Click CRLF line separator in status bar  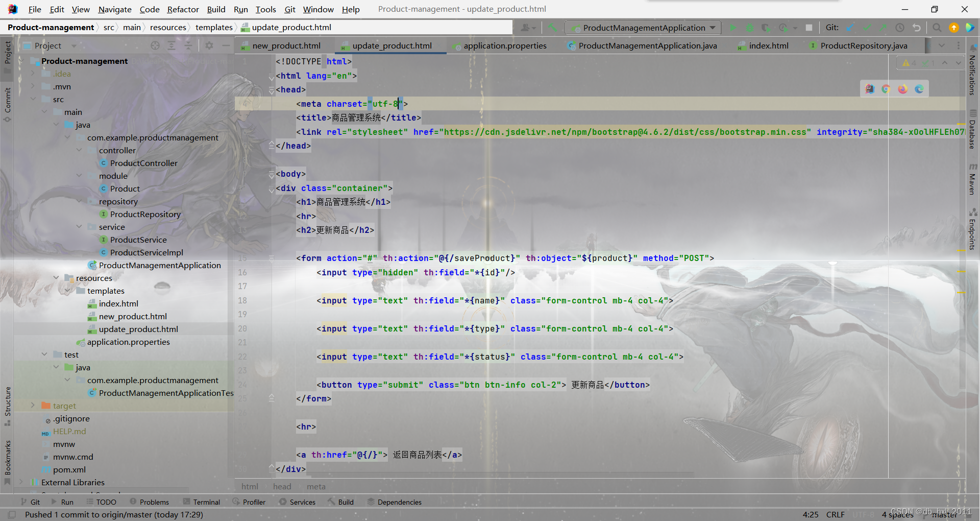[836, 514]
